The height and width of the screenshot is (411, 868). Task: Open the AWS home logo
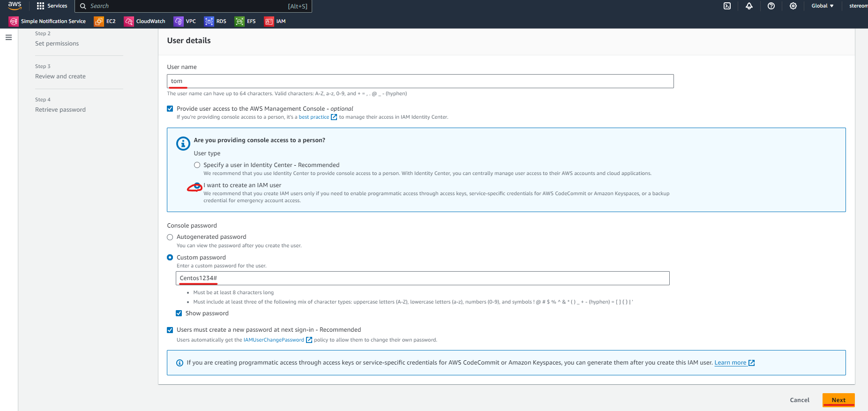pos(15,6)
